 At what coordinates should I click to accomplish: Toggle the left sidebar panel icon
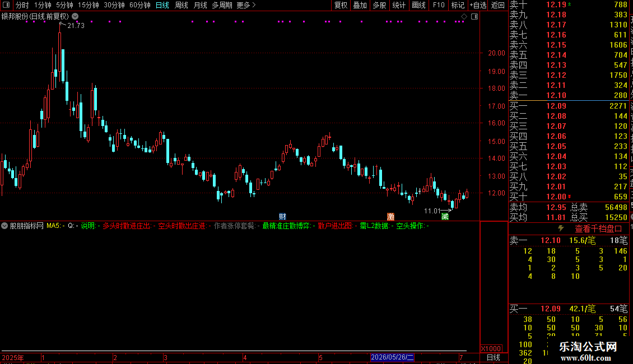(x=6, y=5)
